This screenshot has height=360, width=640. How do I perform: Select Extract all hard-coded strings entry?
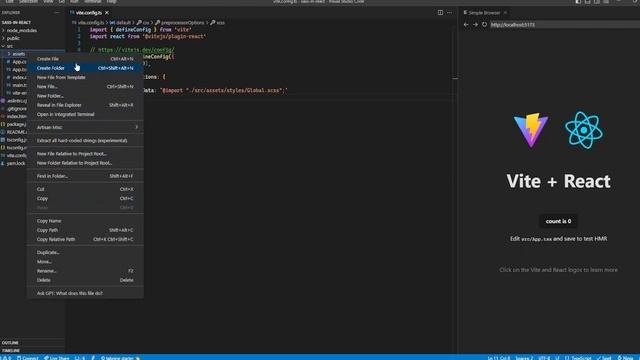85,140
